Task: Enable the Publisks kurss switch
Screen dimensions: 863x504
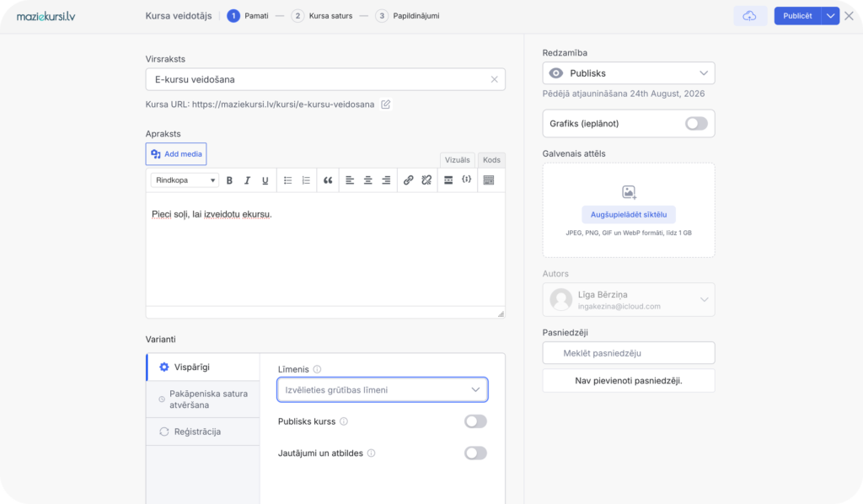Action: pyautogui.click(x=475, y=421)
